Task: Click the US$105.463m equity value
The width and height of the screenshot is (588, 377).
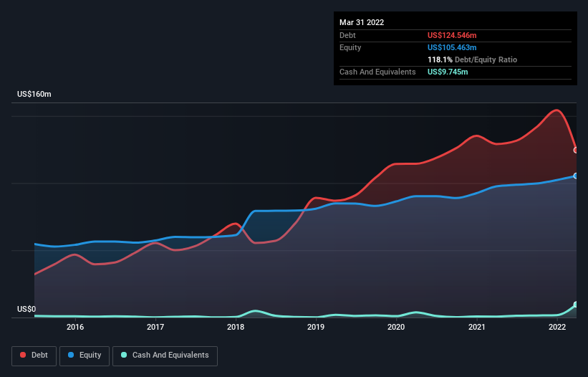Action: coord(452,47)
